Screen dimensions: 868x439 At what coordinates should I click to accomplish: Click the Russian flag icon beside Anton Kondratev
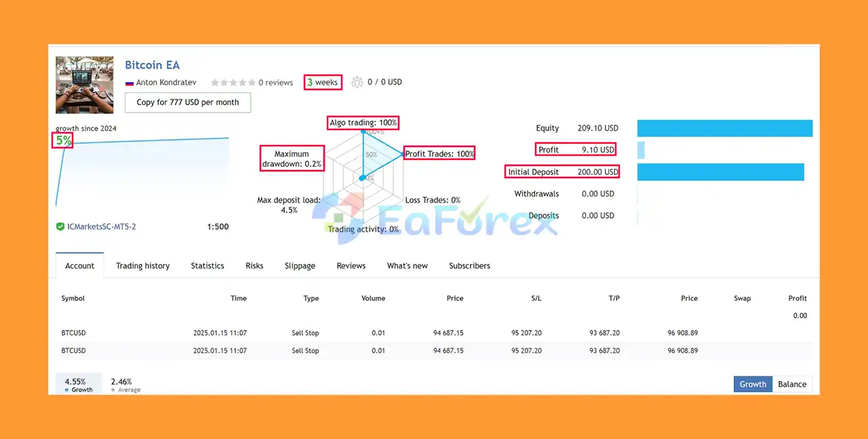[x=129, y=83]
